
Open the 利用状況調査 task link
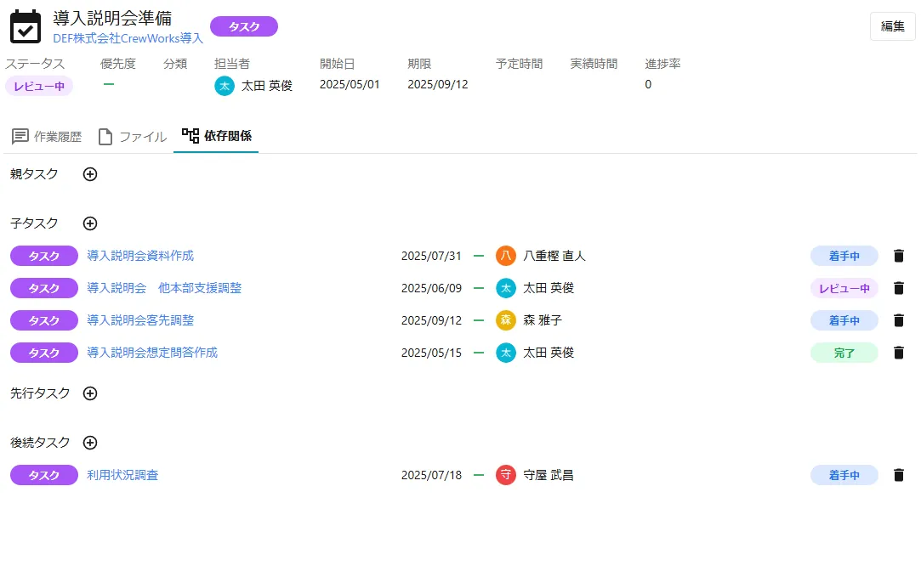[x=122, y=475]
